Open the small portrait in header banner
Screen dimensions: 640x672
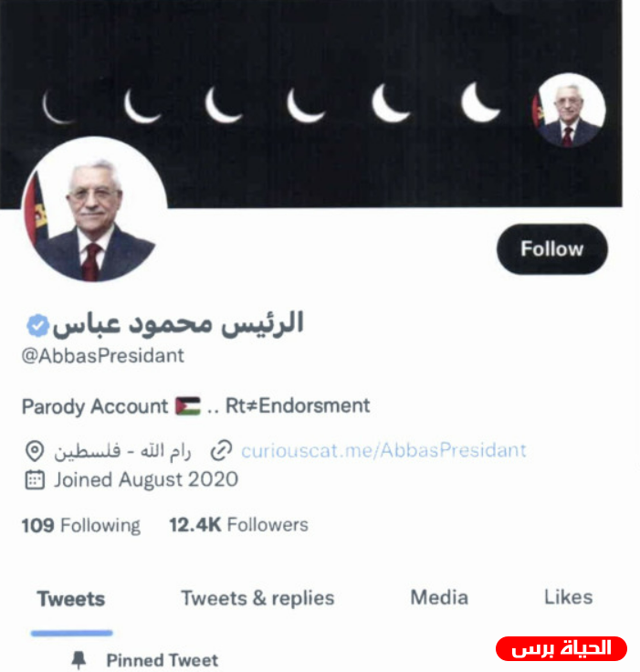pos(569,110)
